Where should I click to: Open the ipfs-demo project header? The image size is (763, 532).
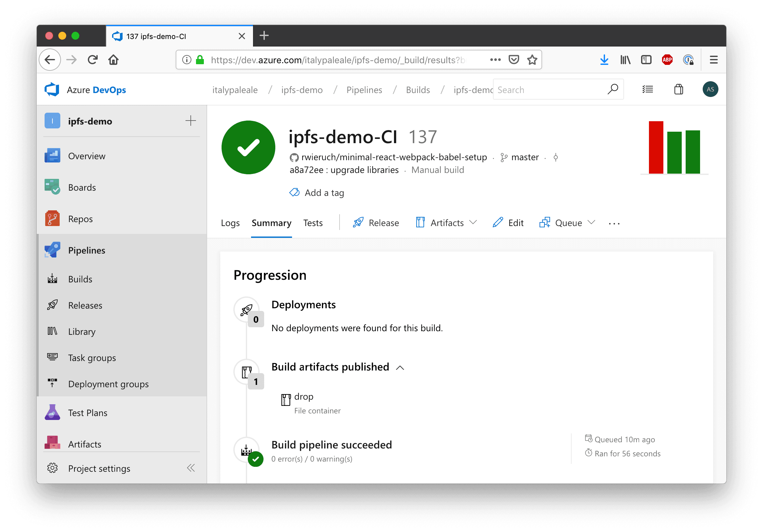(90, 121)
